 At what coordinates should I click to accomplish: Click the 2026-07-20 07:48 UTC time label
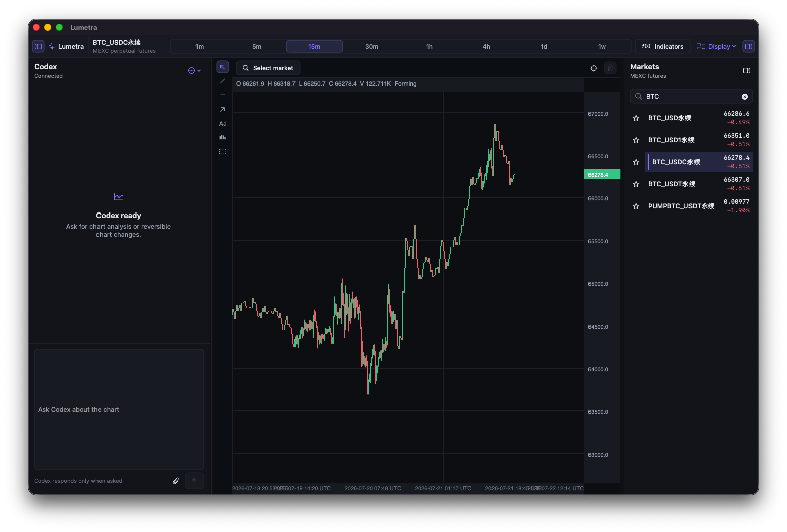373,488
